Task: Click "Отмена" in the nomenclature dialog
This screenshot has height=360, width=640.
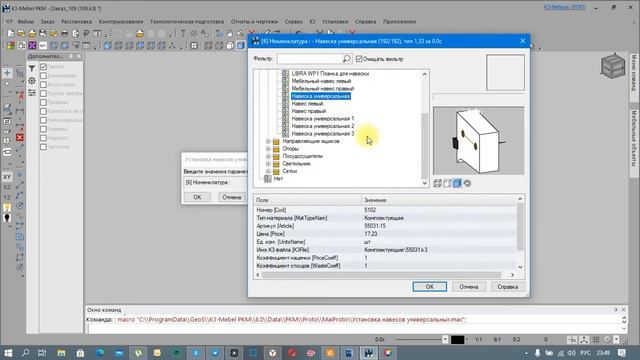Action: click(x=469, y=287)
